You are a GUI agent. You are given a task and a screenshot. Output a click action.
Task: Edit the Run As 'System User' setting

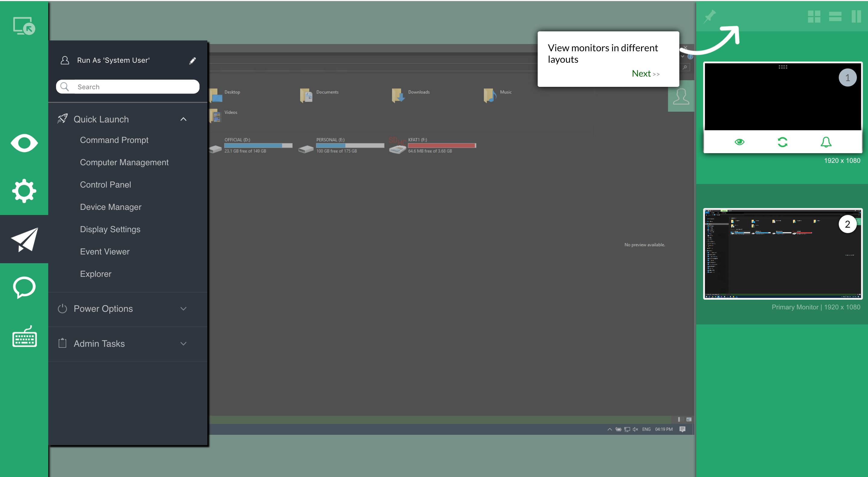pos(192,60)
